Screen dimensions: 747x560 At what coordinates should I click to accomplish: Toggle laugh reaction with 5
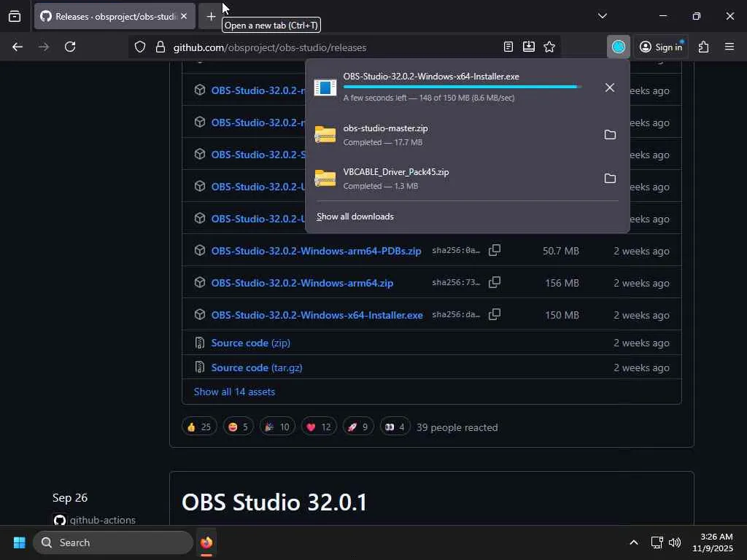click(239, 427)
